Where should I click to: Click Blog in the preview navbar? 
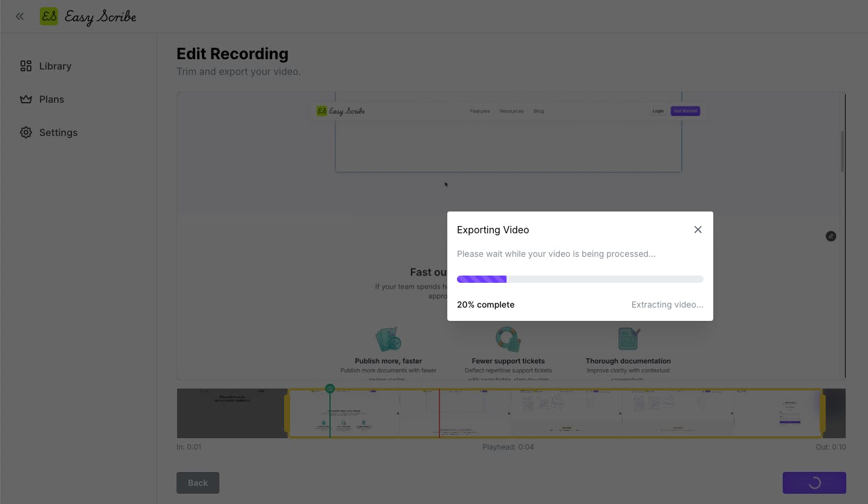pyautogui.click(x=539, y=111)
